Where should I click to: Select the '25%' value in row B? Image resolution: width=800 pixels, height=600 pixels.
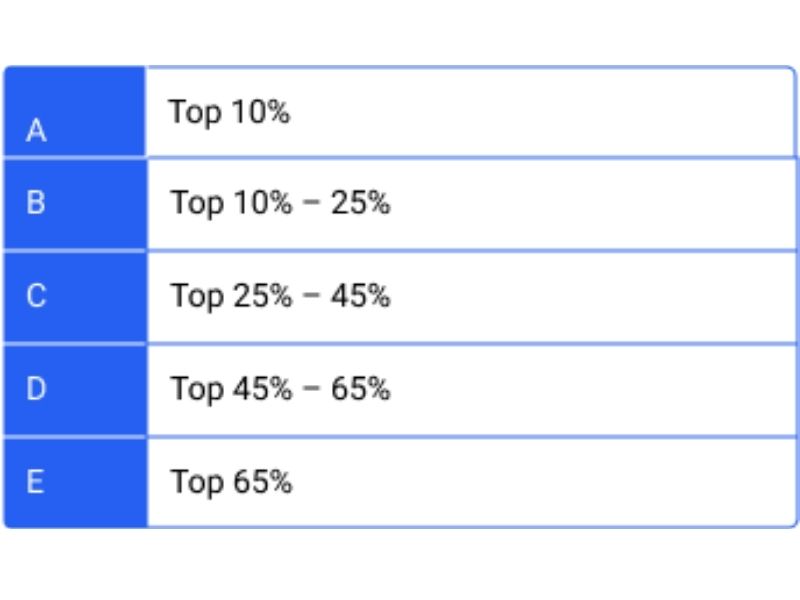click(360, 204)
